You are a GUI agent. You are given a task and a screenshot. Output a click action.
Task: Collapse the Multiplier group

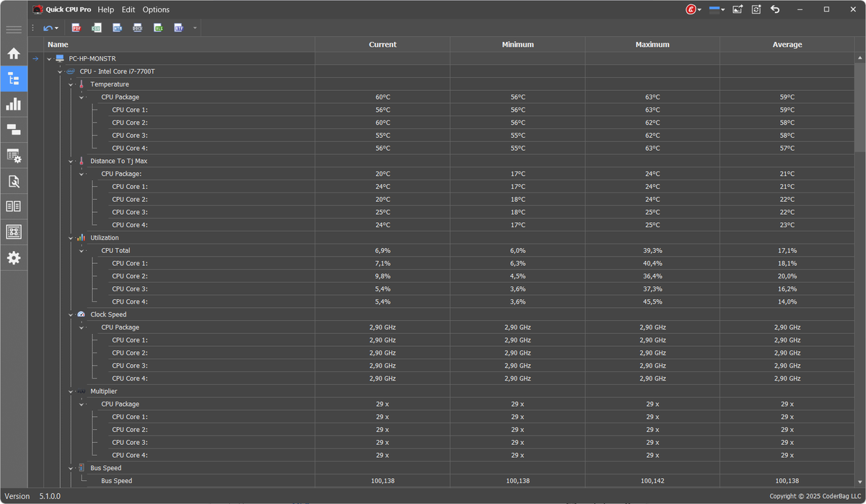[71, 392]
